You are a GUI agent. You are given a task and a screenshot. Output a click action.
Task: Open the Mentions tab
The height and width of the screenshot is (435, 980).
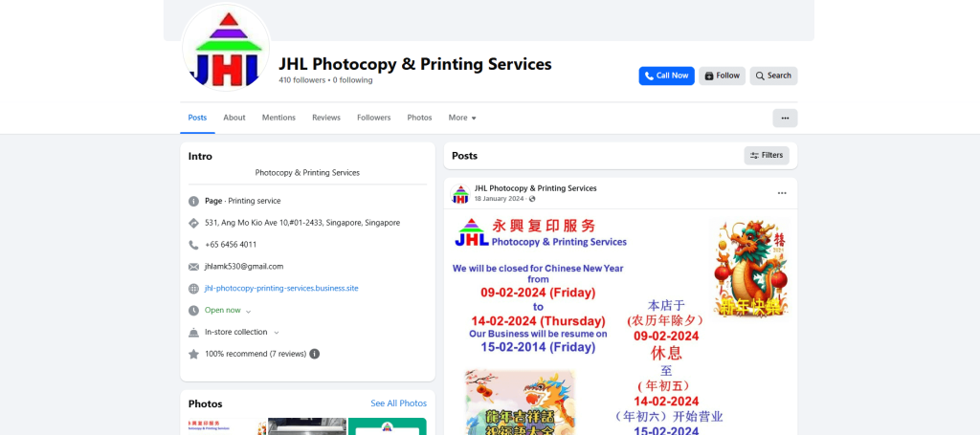278,118
